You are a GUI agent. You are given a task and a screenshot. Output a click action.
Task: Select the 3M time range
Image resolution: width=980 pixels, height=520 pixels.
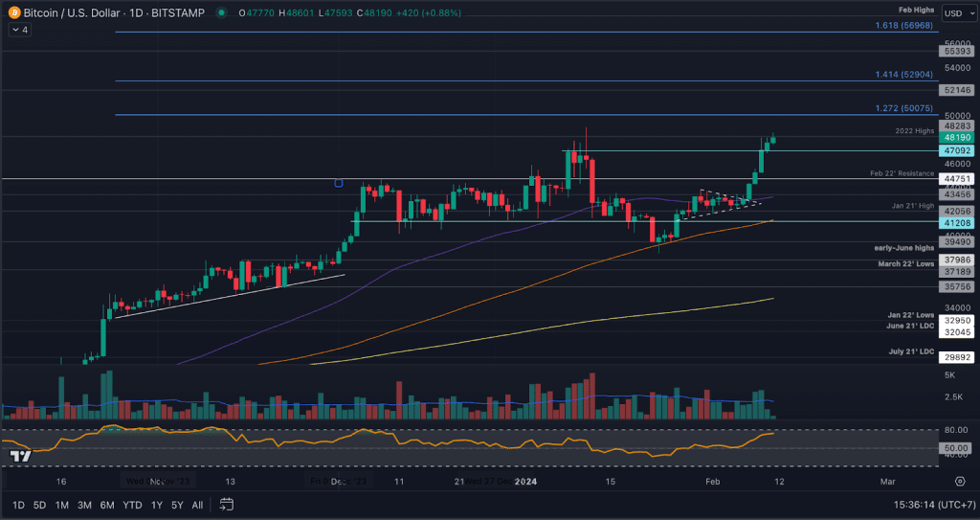coord(84,505)
